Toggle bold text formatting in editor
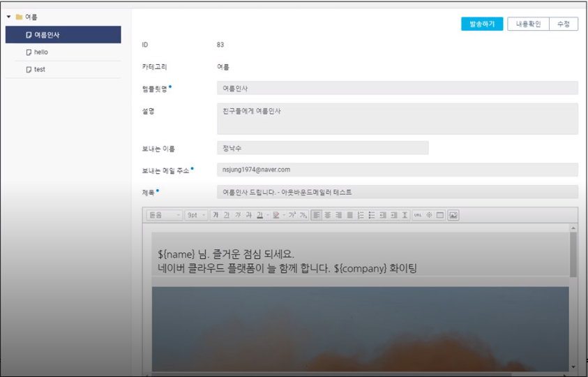Viewport: 588px width, 377px height. coord(216,215)
